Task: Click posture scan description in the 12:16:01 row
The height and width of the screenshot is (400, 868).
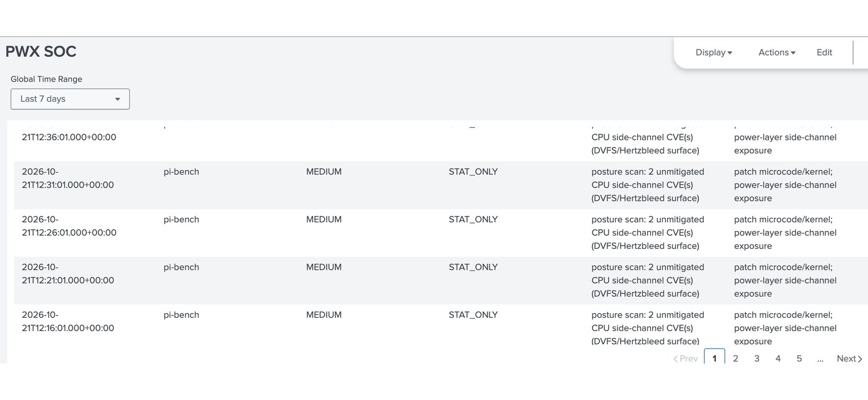Action: (x=648, y=328)
